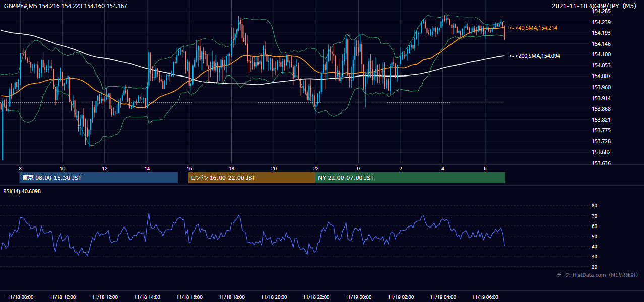Click RSI scale value 20
644x302 pixels.
click(x=594, y=267)
